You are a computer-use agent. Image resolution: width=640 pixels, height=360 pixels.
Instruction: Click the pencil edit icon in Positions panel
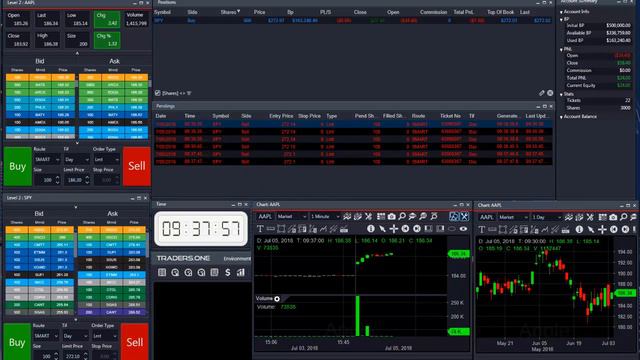542,93
